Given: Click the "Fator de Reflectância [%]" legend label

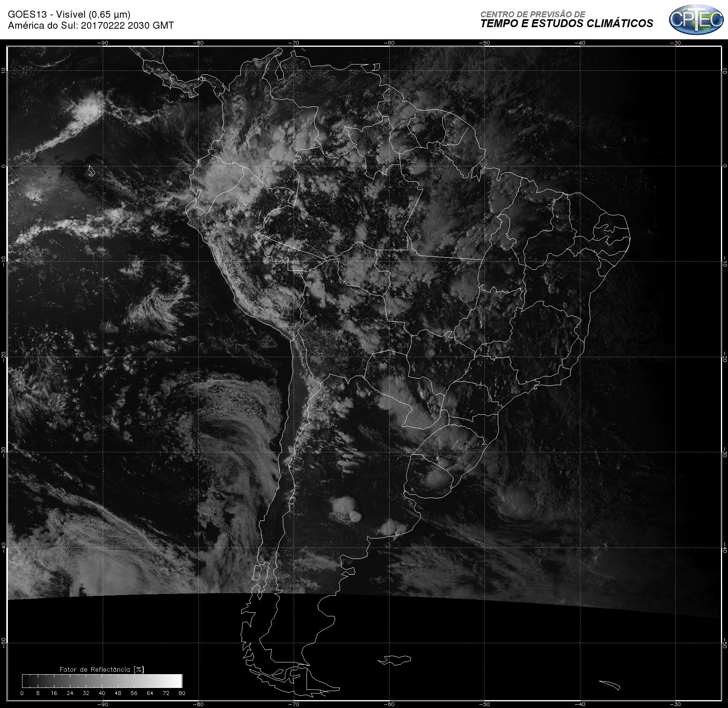Looking at the screenshot, I should point(102,669).
